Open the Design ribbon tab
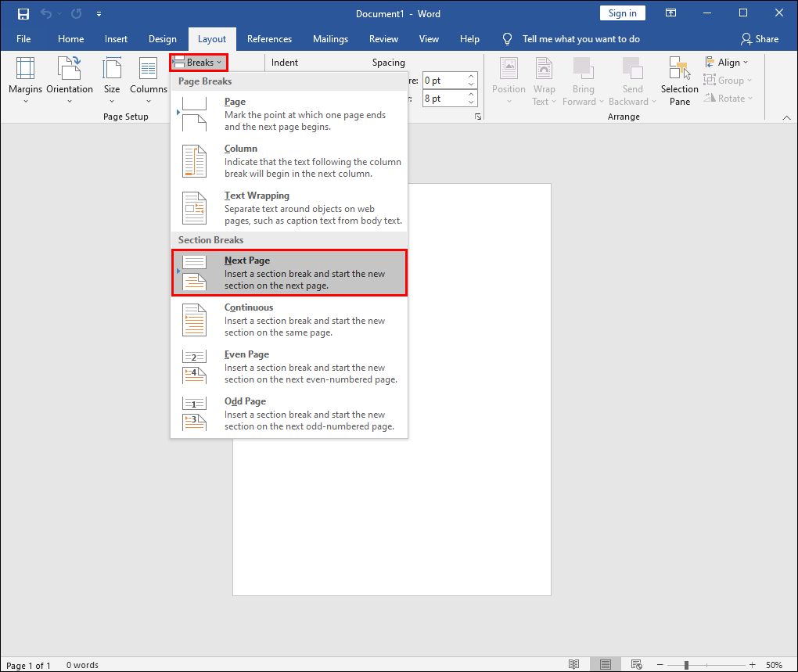The height and width of the screenshot is (672, 798). coord(162,38)
